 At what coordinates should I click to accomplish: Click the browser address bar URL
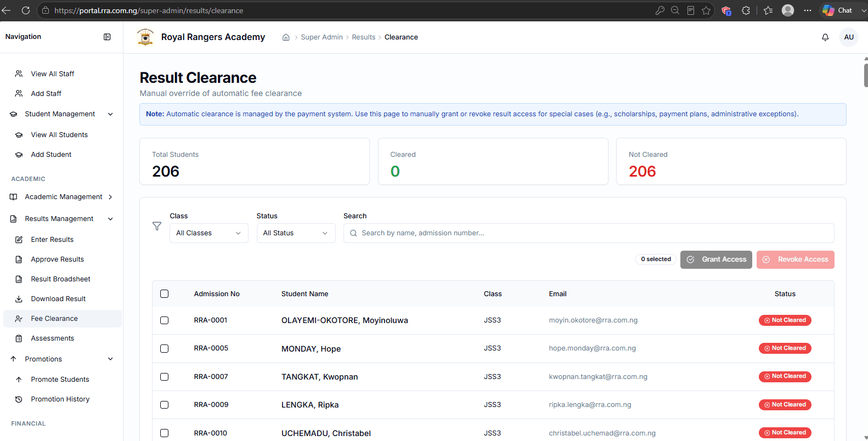149,10
